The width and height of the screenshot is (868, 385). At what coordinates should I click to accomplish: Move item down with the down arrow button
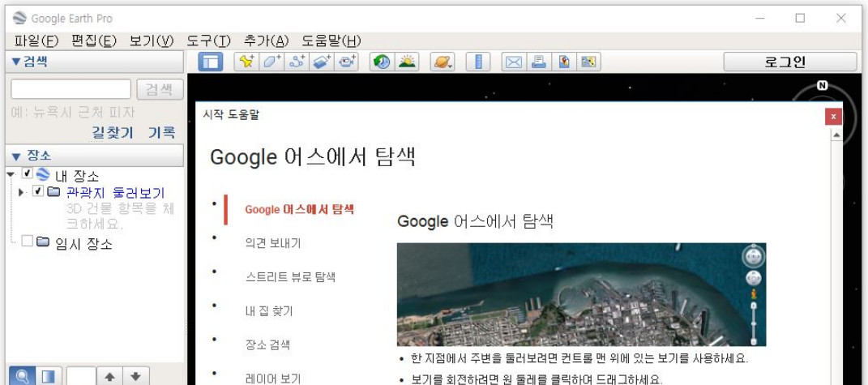(135, 376)
